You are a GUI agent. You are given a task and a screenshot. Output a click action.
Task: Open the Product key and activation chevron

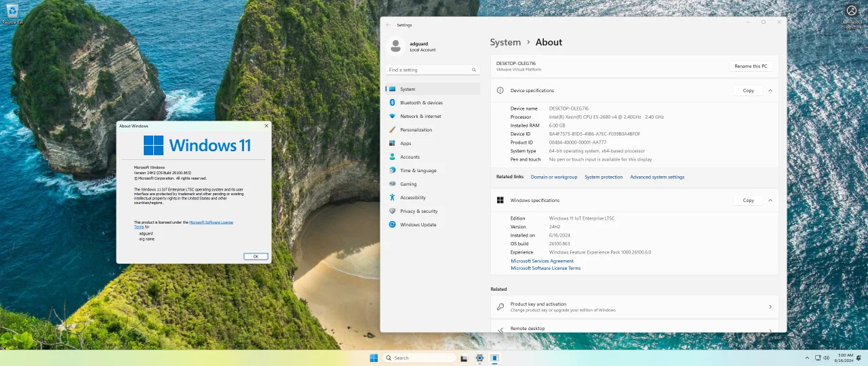[770, 306]
